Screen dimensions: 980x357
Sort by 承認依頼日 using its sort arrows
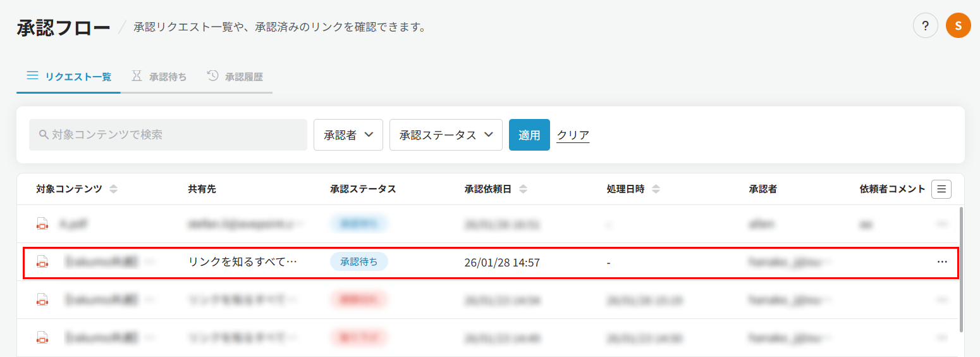coord(524,189)
